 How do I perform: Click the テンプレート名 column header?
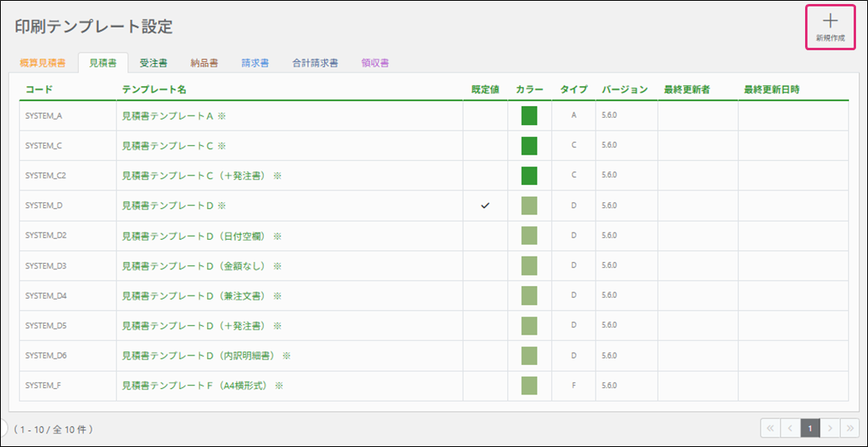154,89
